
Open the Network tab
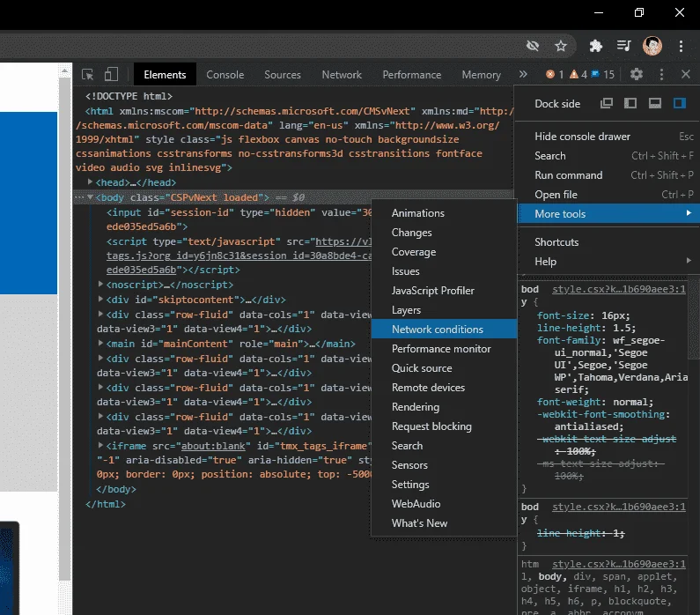click(342, 75)
